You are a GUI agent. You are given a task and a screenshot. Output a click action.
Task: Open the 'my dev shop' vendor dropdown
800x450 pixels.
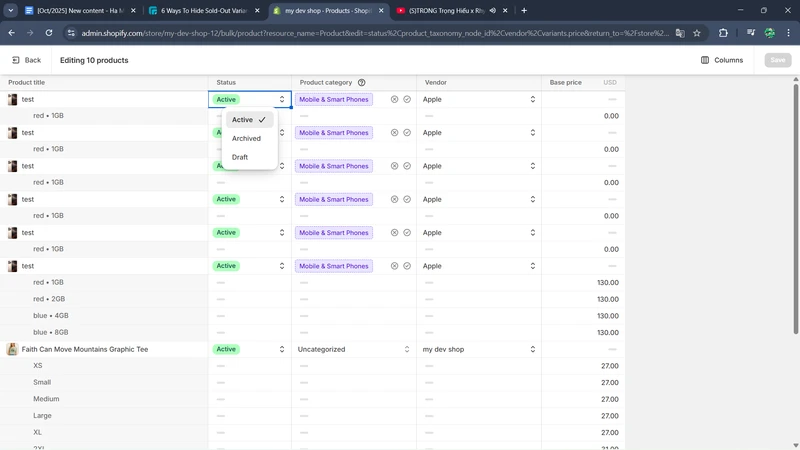click(478, 350)
